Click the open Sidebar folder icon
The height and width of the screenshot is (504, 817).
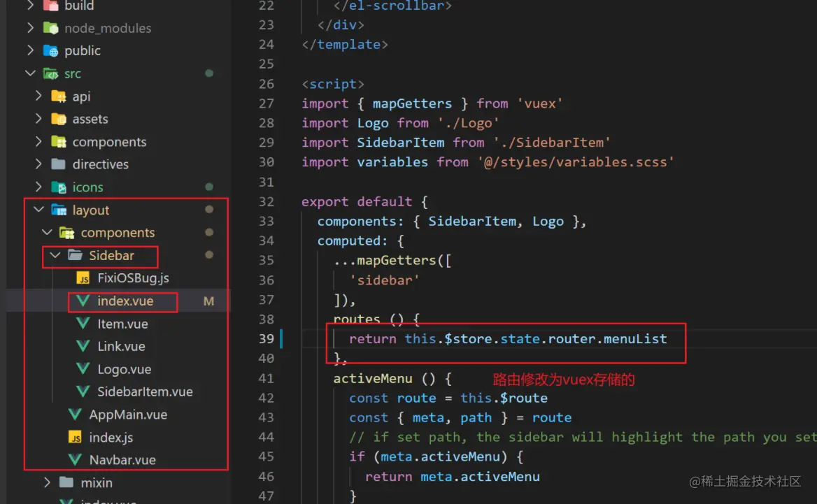[x=75, y=255]
